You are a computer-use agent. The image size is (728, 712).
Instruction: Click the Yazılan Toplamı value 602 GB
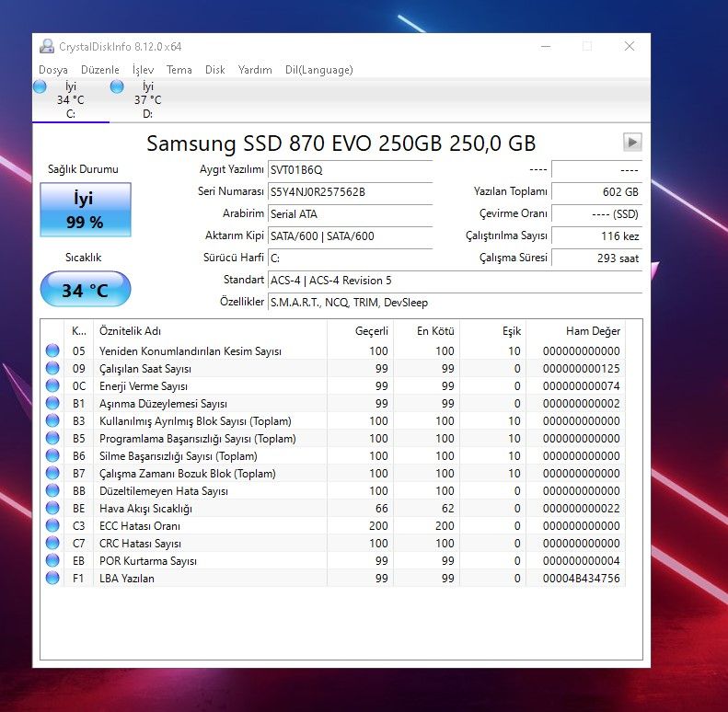(597, 191)
